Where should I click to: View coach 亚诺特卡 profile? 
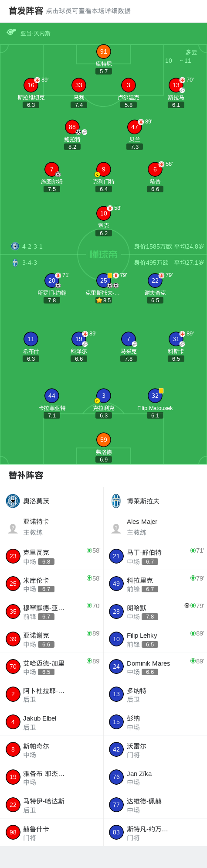(x=52, y=527)
